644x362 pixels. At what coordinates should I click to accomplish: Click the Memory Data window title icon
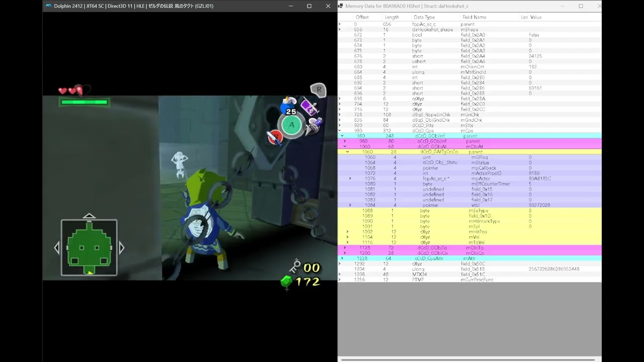(x=341, y=6)
